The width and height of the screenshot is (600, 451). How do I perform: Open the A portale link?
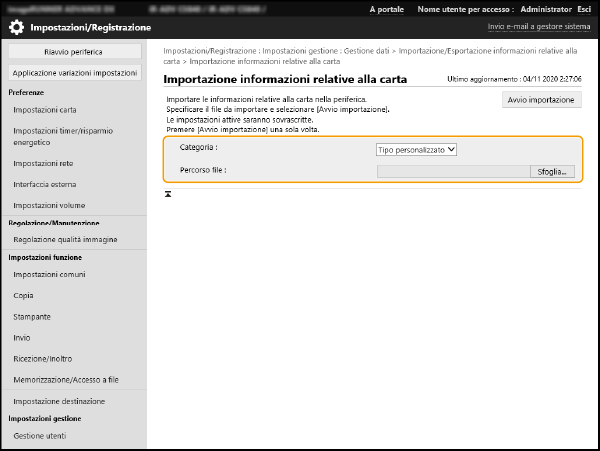point(387,8)
